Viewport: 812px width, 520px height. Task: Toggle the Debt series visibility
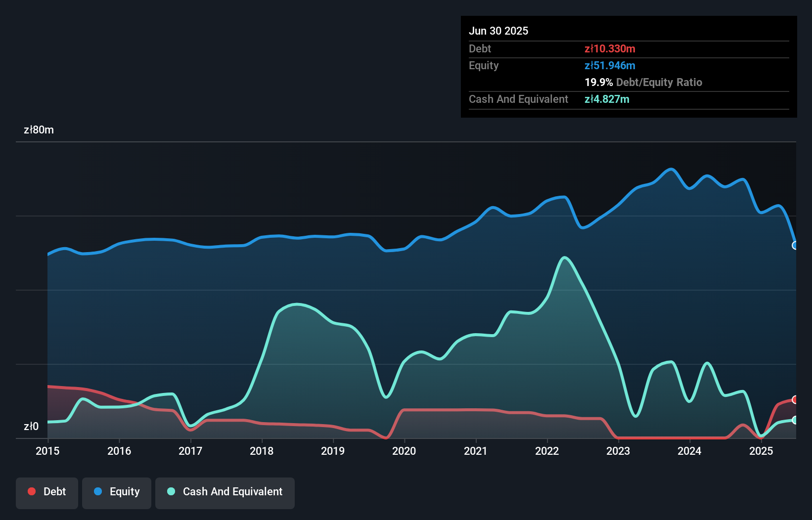pyautogui.click(x=47, y=492)
